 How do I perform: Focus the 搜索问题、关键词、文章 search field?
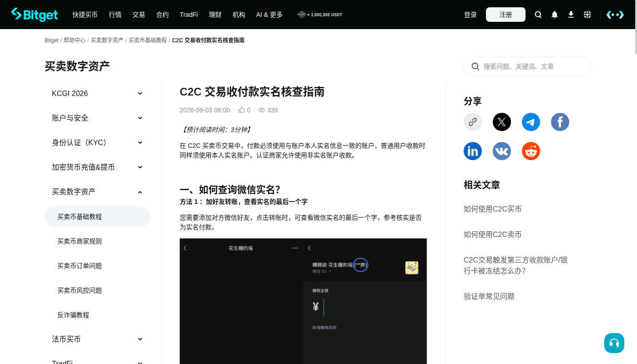click(x=527, y=66)
